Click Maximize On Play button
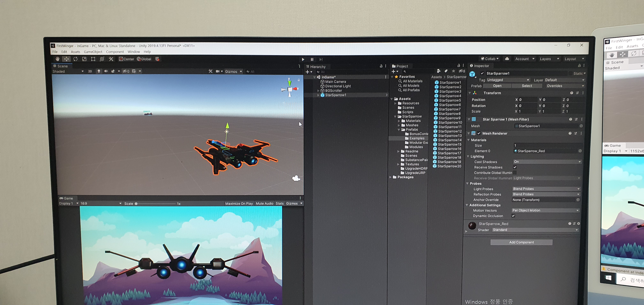Screen dimensions: 644x305 (239, 203)
